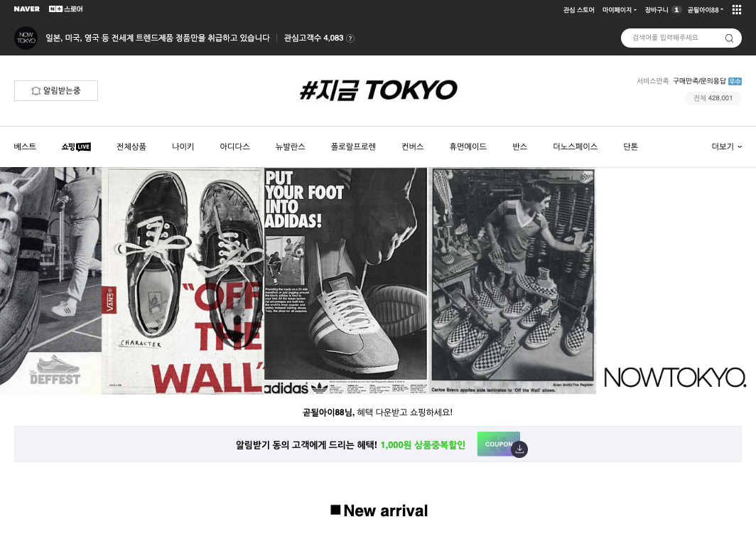
Task: Expand the 더보기 category menu
Action: [727, 146]
